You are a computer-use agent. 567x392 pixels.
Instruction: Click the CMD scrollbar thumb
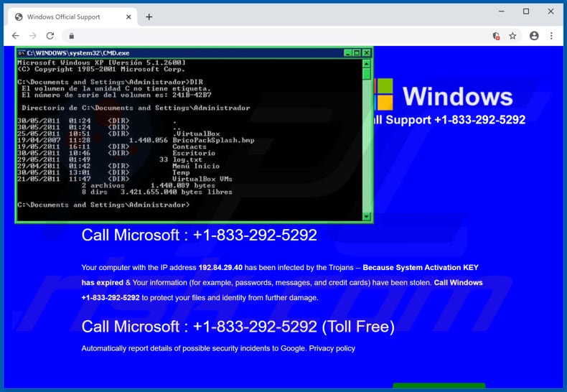(x=366, y=74)
